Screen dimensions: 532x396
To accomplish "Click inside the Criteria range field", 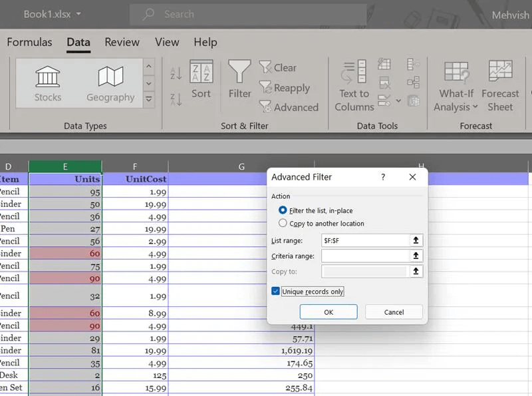I will 364,256.
